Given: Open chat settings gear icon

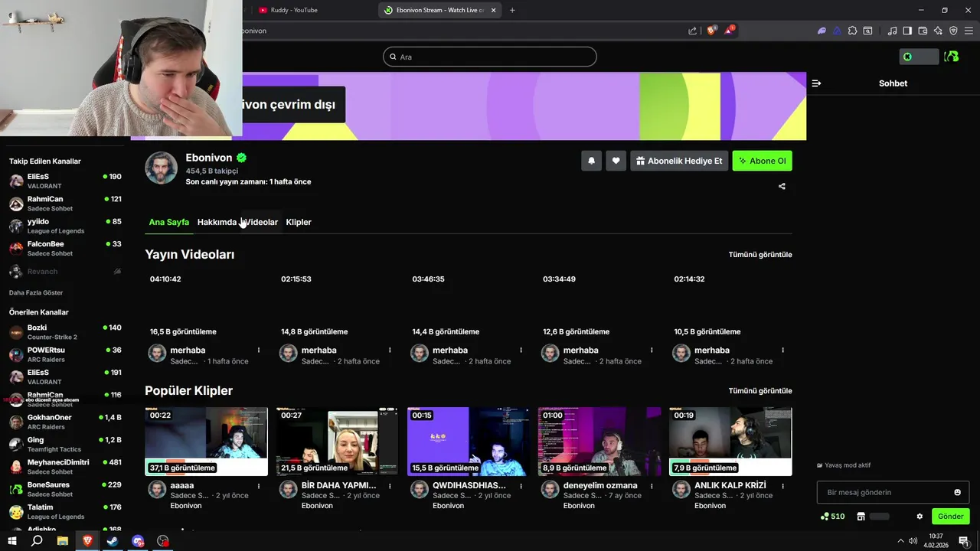Looking at the screenshot, I should tap(920, 517).
